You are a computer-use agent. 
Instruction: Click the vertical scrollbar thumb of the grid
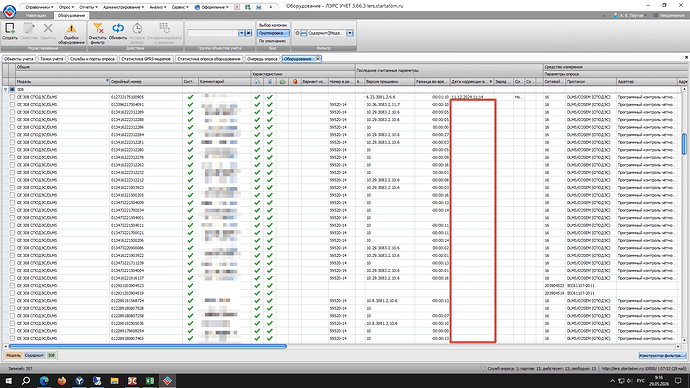684,144
